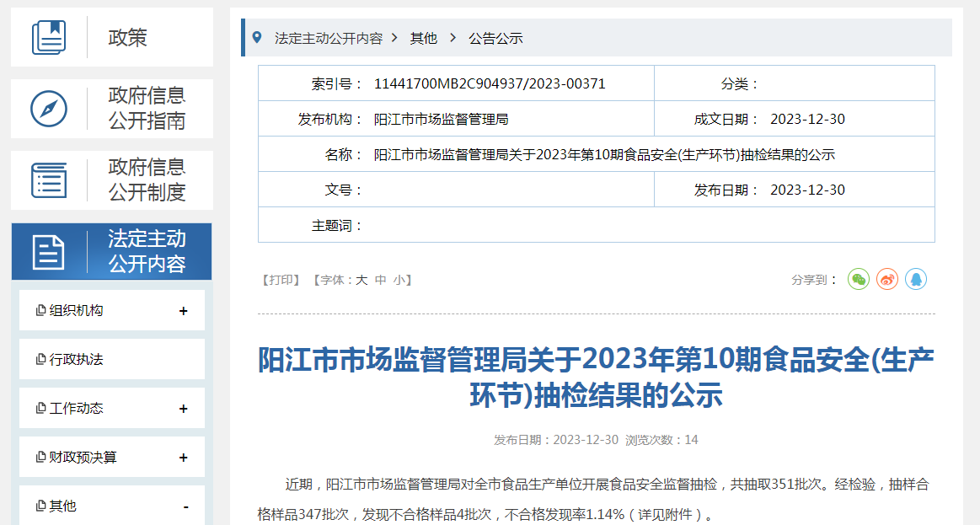Click the 主题词 label cell
The height and width of the screenshot is (525, 980).
click(x=336, y=226)
